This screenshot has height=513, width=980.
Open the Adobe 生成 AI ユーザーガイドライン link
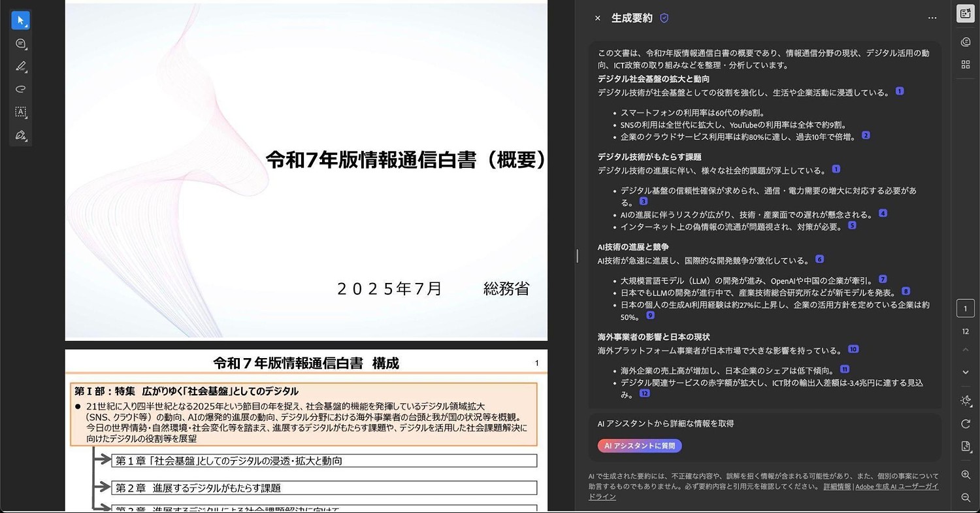coord(895,486)
